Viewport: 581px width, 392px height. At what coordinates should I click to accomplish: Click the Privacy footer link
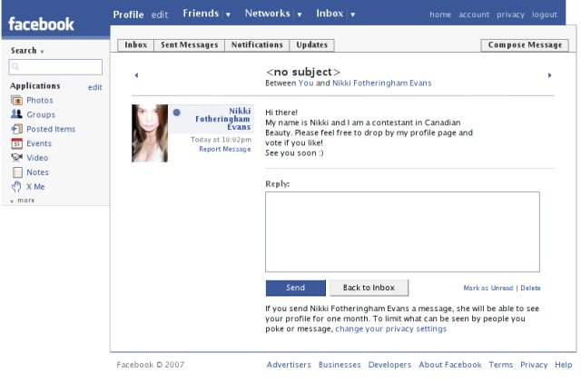(x=534, y=365)
